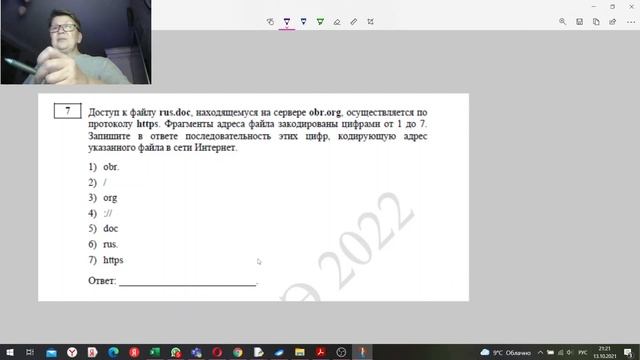
Task: Select the Eraser tool
Action: pyautogui.click(x=337, y=22)
